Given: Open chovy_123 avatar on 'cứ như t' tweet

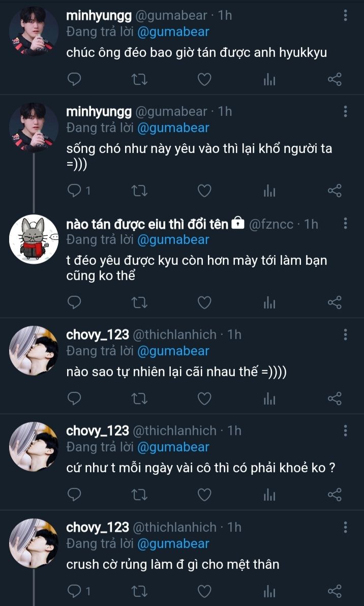Looking at the screenshot, I should 34,446.
